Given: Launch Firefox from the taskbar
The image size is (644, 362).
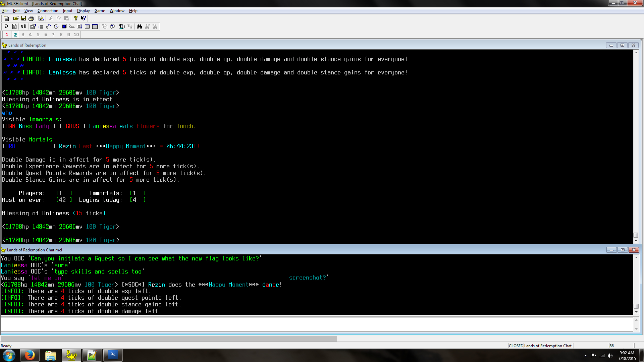Looking at the screenshot, I should [30, 355].
